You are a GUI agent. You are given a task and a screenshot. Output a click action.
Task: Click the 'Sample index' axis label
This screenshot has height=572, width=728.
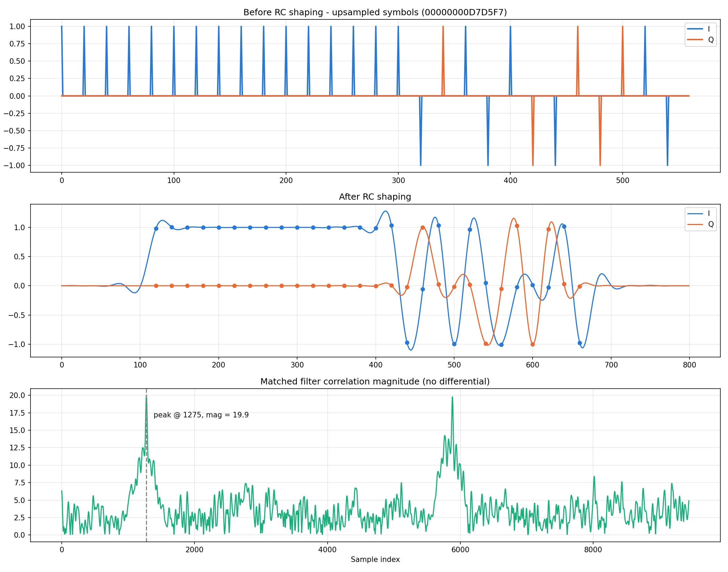[x=375, y=560]
